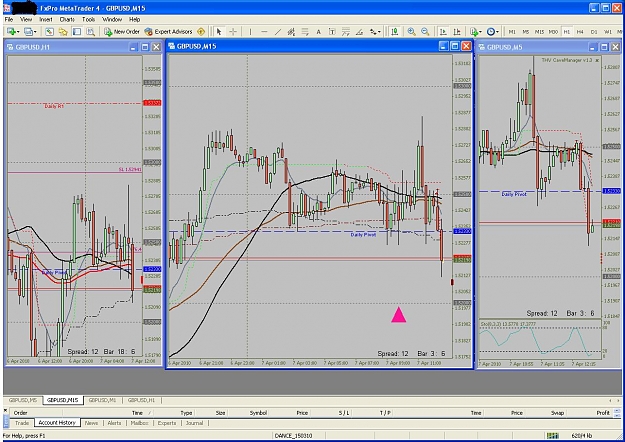Viewport: 625px width, 442px height.
Task: Switch to GBPUSD,M1 chart tab
Action: pyautogui.click(x=102, y=400)
